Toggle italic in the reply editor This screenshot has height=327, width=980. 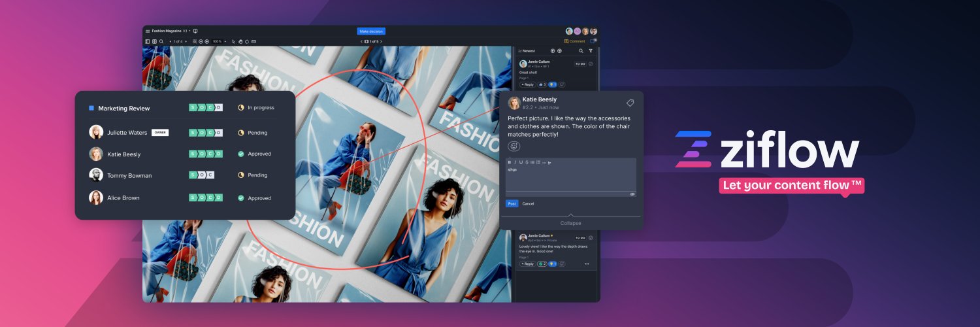pos(515,162)
